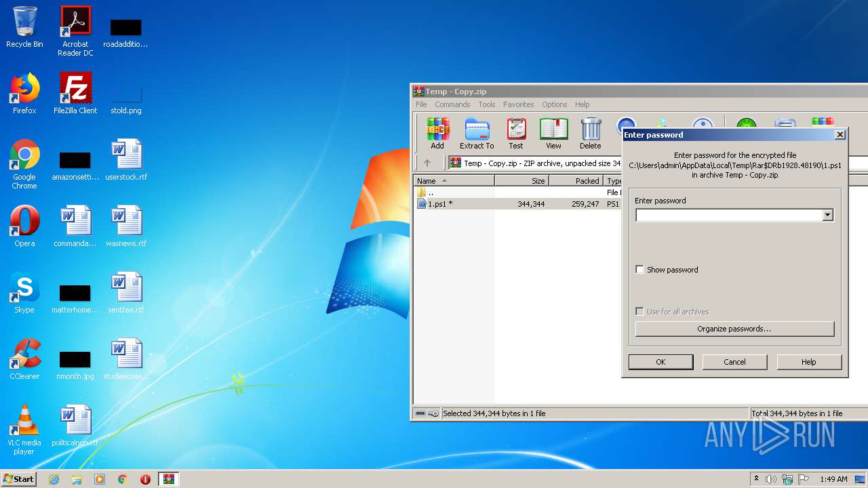Select the Firefox desktop shortcut

(x=24, y=94)
